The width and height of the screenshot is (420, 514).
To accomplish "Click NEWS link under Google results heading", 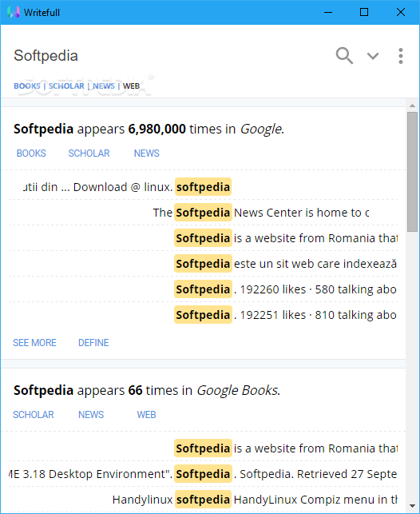I will 147,153.
